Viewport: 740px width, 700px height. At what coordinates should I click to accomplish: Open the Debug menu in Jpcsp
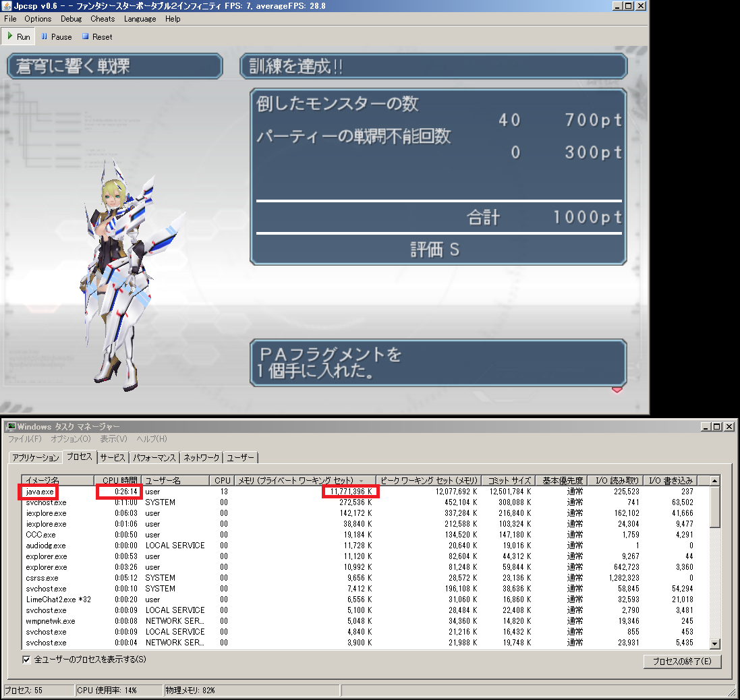pos(71,19)
